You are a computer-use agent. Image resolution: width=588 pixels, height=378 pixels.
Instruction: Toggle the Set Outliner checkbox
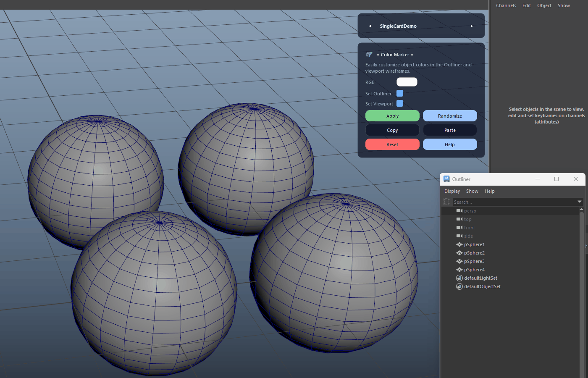(400, 93)
